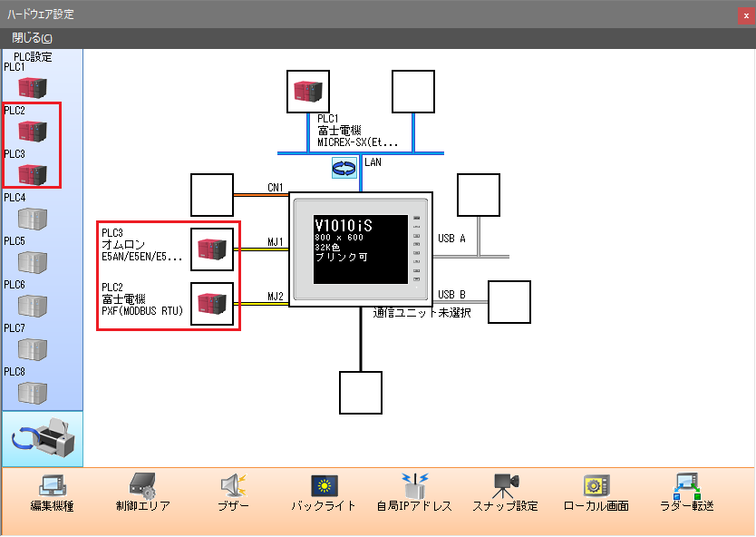756x537 pixels.
Task: Open 制御エリア control area settings
Action: coord(142,493)
